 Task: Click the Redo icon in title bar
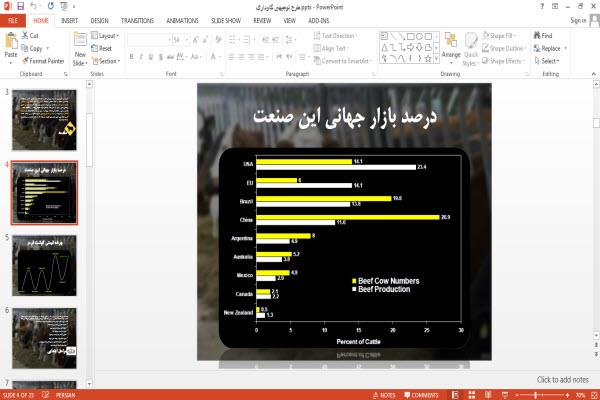tap(51, 6)
